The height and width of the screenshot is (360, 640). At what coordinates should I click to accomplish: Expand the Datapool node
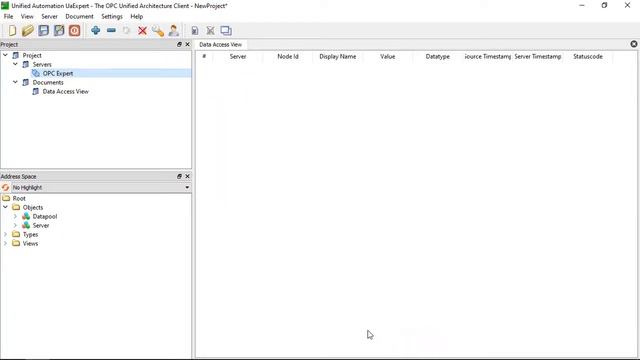(15, 216)
